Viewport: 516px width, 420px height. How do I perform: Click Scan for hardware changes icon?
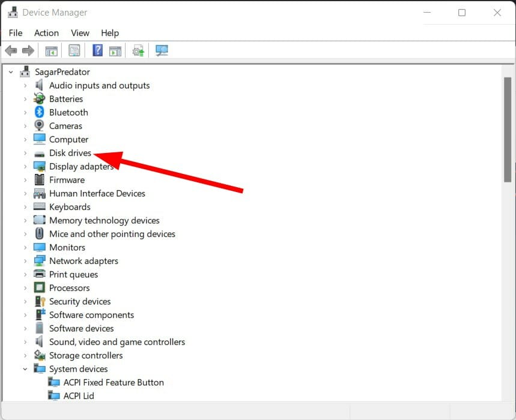[162, 50]
